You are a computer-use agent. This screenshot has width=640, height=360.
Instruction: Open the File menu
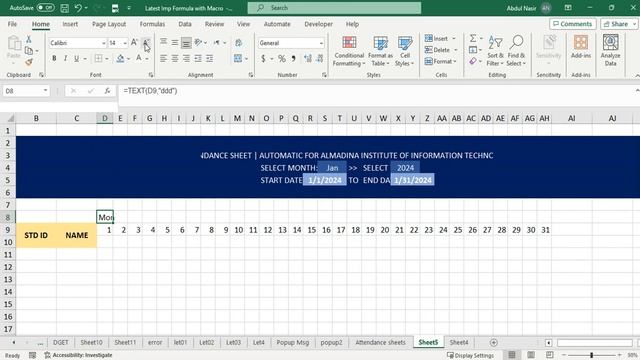(x=12, y=24)
